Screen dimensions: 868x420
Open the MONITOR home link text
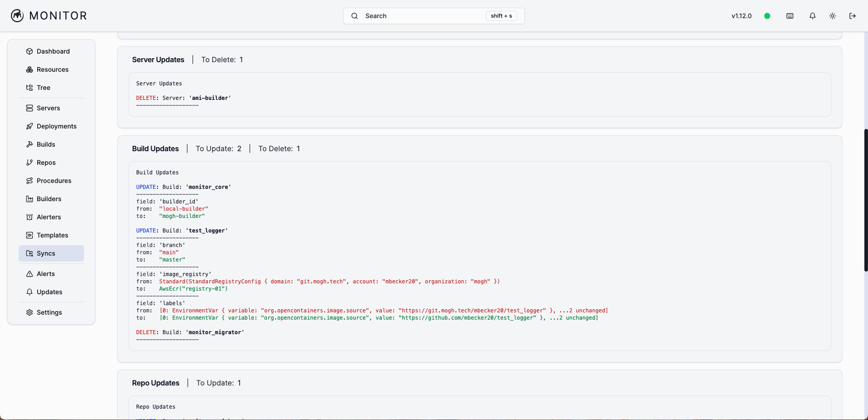coord(58,16)
